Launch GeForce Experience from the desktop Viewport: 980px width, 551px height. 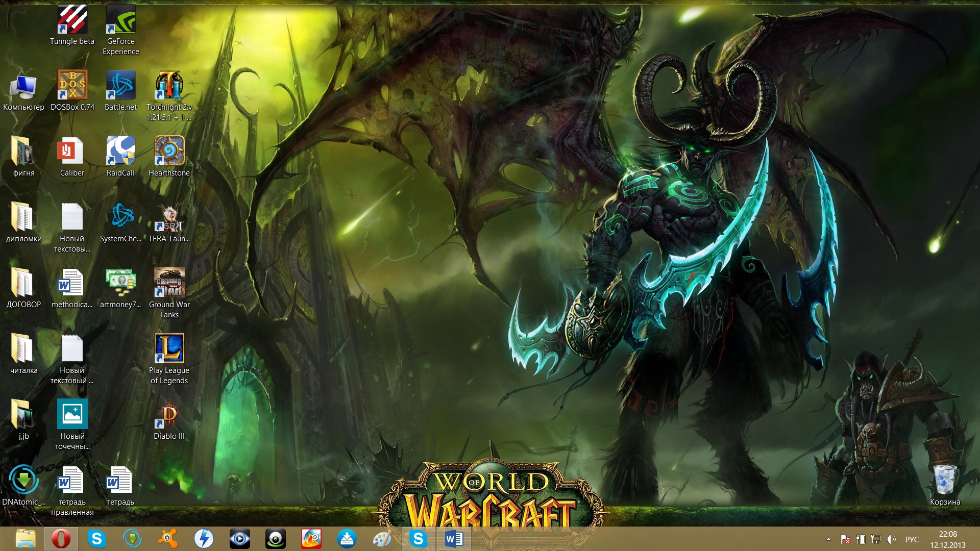point(121,30)
